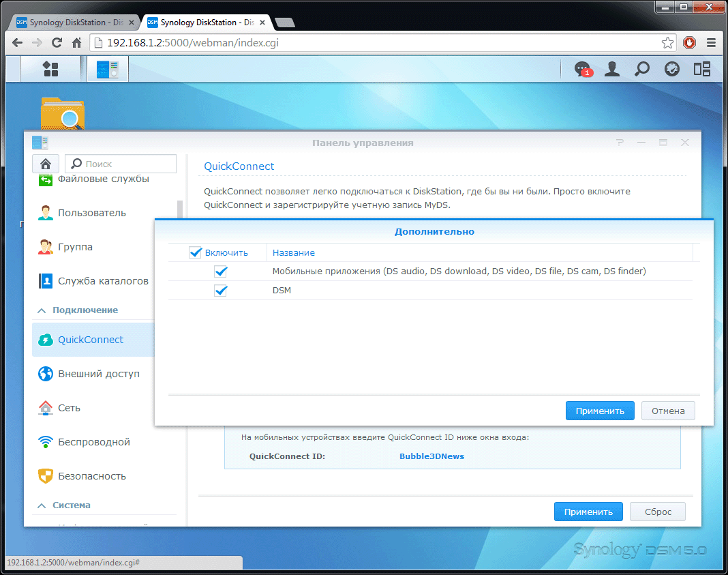Click browser forward arrow
Viewport: 728px width, 575px height.
[37, 43]
